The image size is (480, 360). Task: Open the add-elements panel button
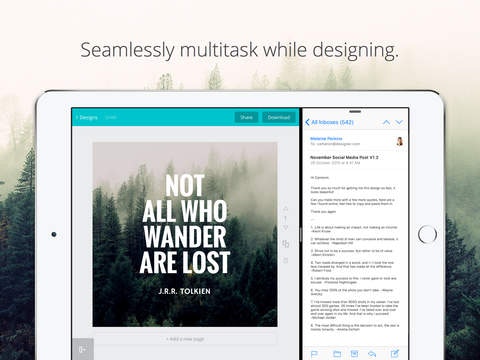tap(83, 349)
